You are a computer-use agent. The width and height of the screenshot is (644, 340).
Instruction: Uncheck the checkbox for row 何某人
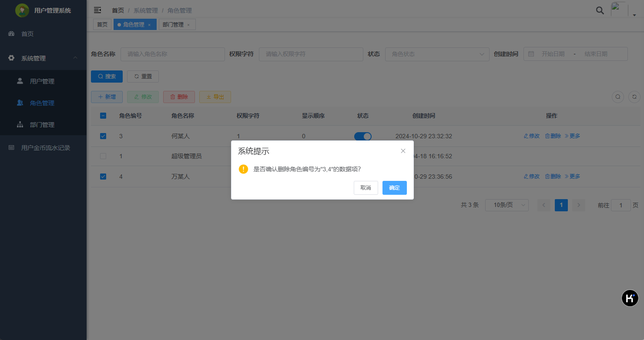click(x=103, y=136)
